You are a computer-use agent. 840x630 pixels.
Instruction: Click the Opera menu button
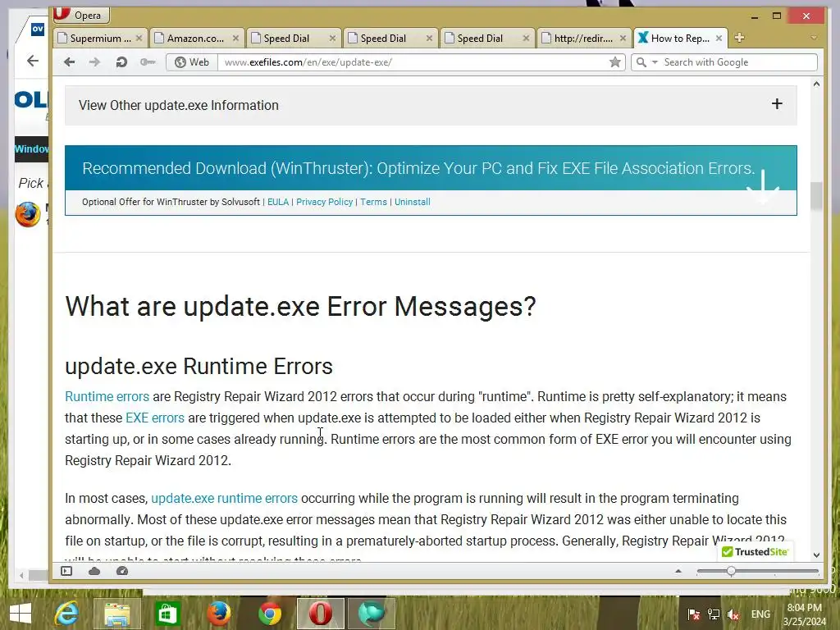click(x=81, y=15)
